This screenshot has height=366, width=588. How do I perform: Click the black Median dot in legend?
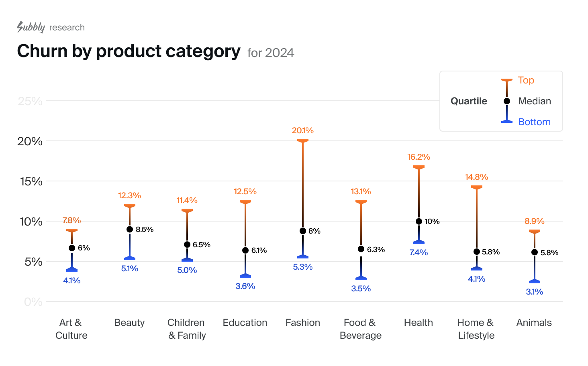point(507,101)
